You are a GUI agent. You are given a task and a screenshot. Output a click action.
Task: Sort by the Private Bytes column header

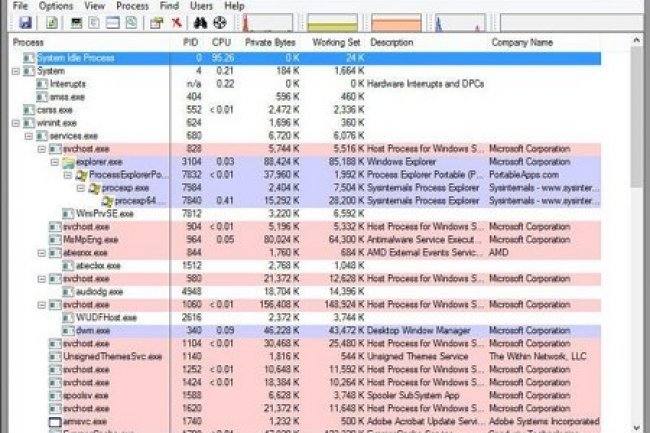tap(269, 43)
